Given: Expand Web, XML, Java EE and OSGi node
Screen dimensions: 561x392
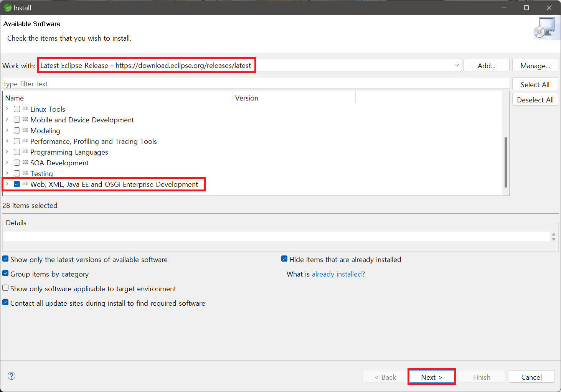Looking at the screenshot, I should click(x=7, y=184).
